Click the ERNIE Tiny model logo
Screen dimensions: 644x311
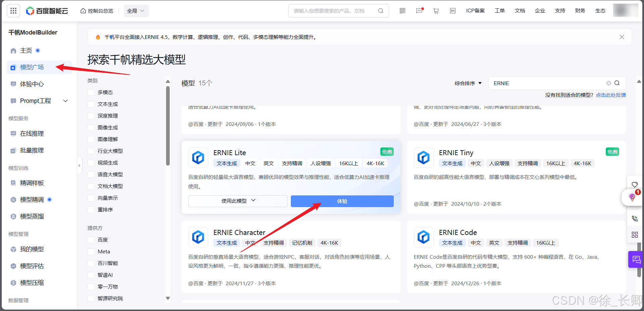pyautogui.click(x=423, y=157)
